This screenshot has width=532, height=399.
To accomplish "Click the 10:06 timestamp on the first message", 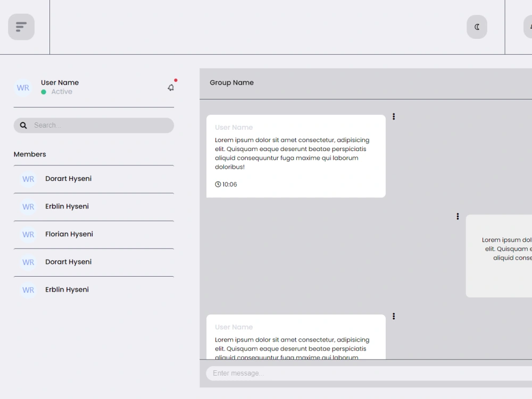I will [x=226, y=184].
